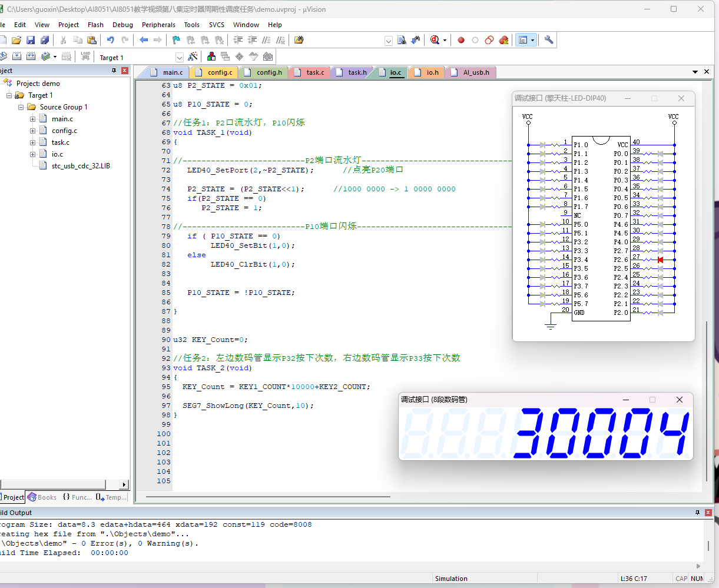Click the lit red LED at P2.6

click(660, 260)
